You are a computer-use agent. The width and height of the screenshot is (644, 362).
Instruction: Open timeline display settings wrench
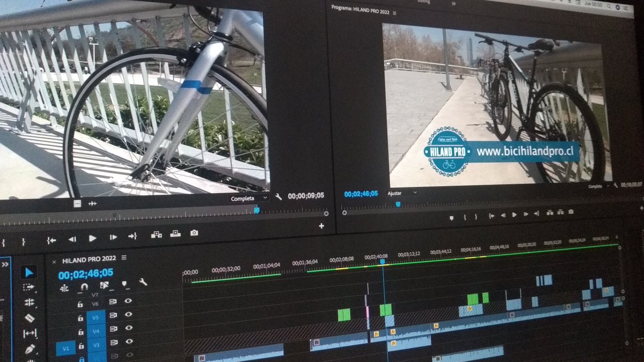click(143, 282)
